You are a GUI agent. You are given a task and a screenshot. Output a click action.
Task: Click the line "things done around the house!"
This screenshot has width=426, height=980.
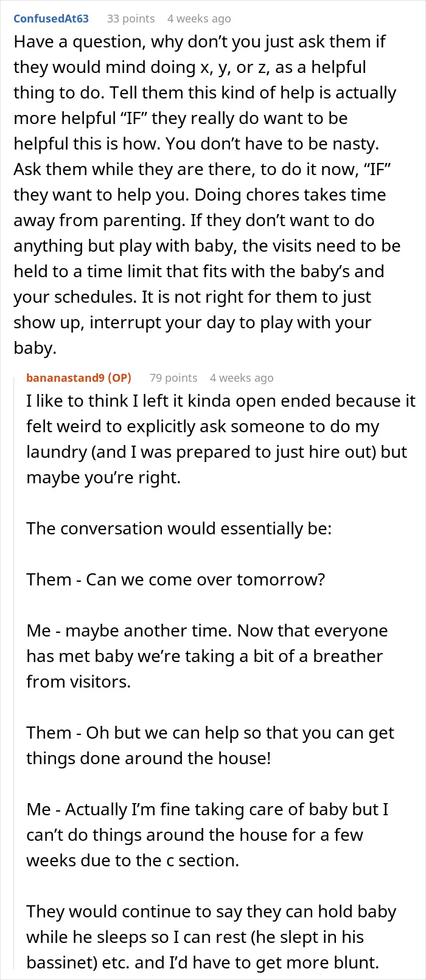tap(148, 759)
